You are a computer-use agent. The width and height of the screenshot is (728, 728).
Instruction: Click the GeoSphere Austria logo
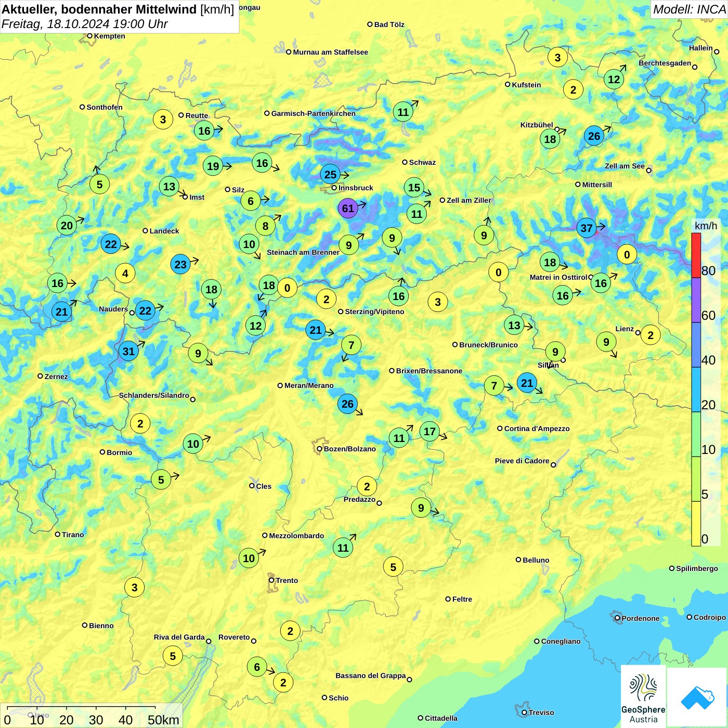(x=643, y=697)
